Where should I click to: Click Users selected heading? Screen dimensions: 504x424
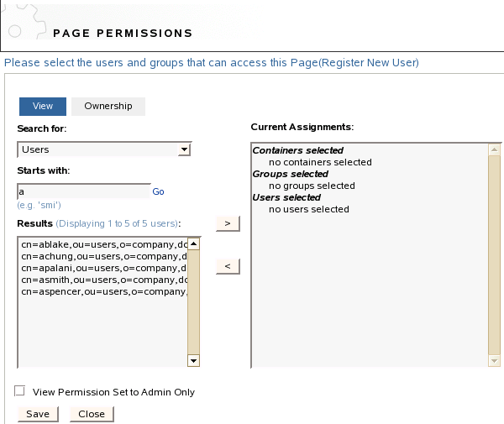[286, 197]
